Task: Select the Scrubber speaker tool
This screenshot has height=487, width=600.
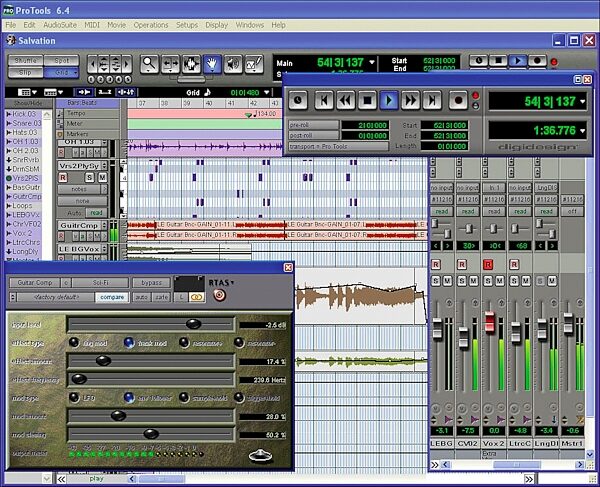Action: pos(233,64)
